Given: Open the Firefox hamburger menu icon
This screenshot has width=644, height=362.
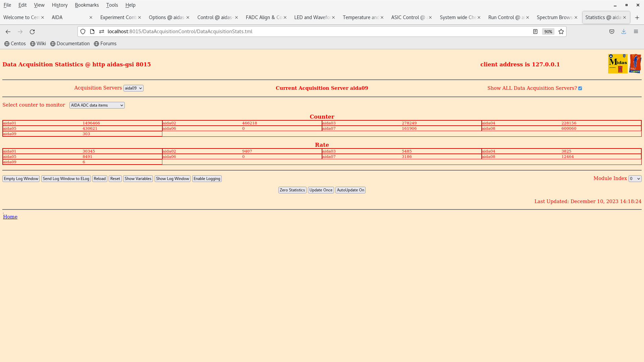Looking at the screenshot, I should [636, 32].
